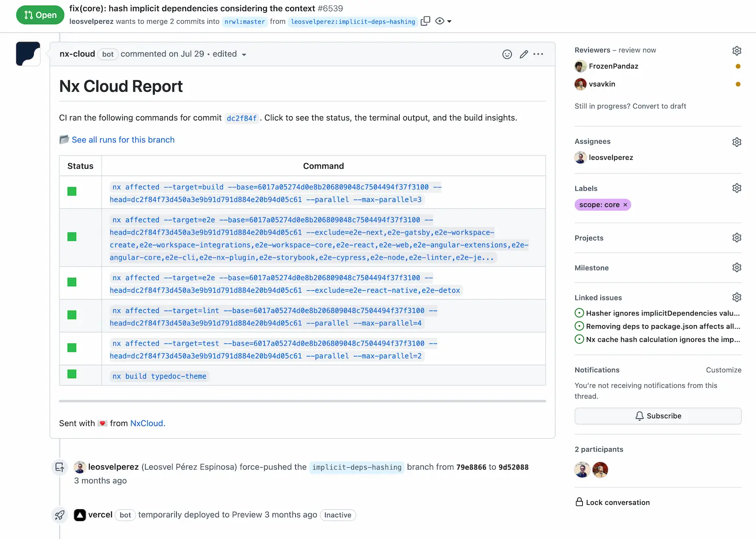Remove the scope: core label
Screen dimensions: 756x539
pyautogui.click(x=625, y=205)
